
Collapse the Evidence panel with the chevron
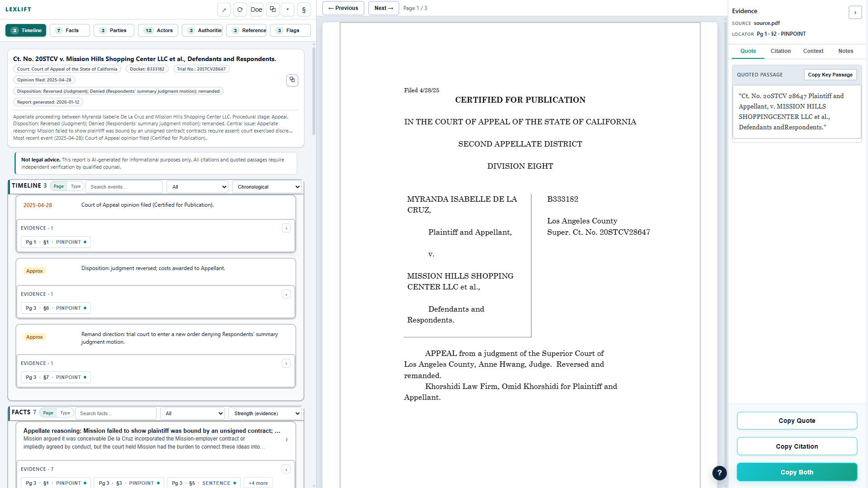click(x=854, y=12)
